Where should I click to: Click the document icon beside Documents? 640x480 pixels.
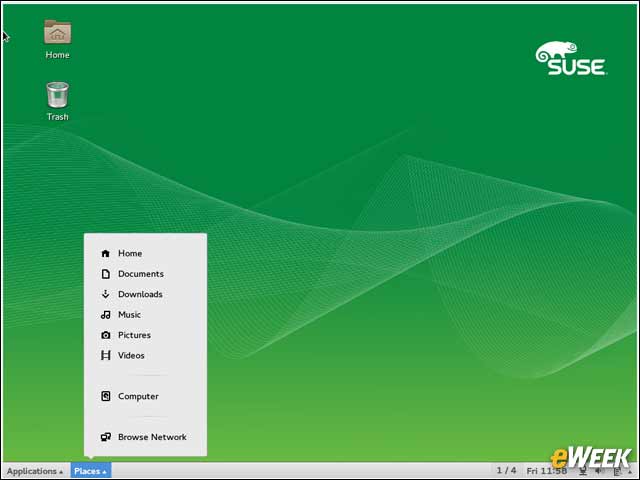click(x=105, y=274)
